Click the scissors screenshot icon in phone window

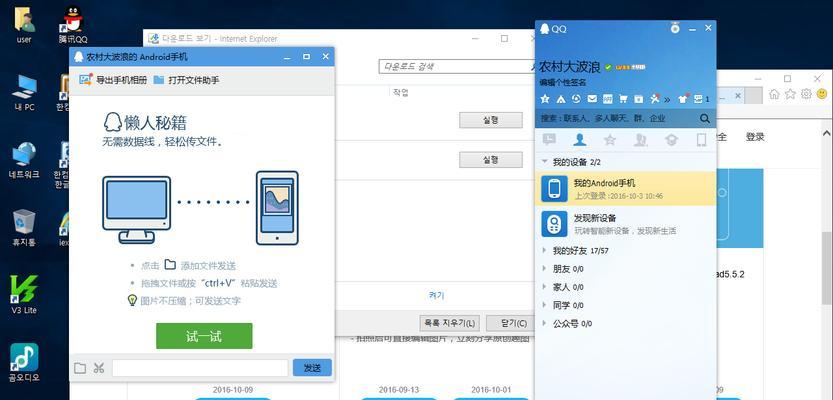[99, 368]
